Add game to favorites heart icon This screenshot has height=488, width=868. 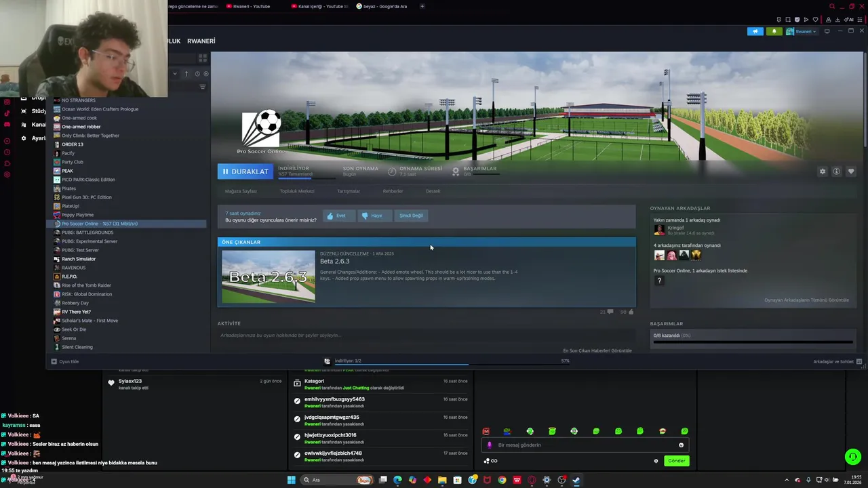[851, 171]
